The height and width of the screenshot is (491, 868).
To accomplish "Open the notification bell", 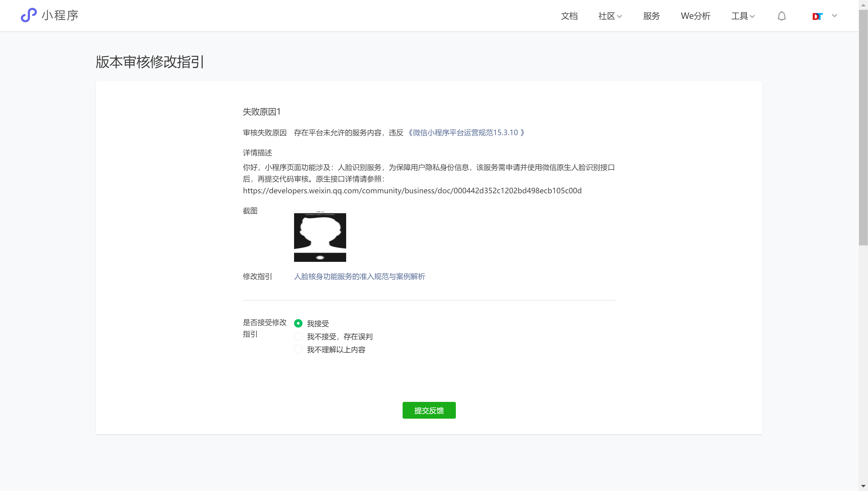I will click(781, 16).
